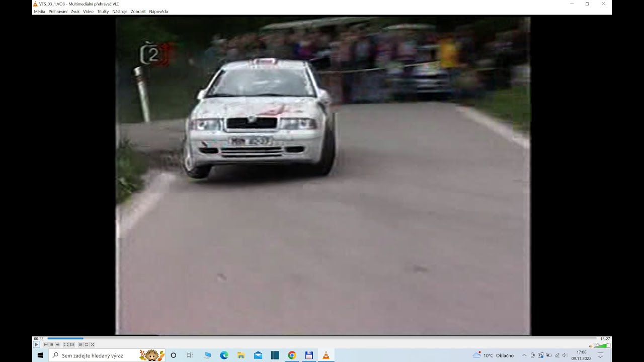Toggle random shuffle playback

click(x=92, y=344)
